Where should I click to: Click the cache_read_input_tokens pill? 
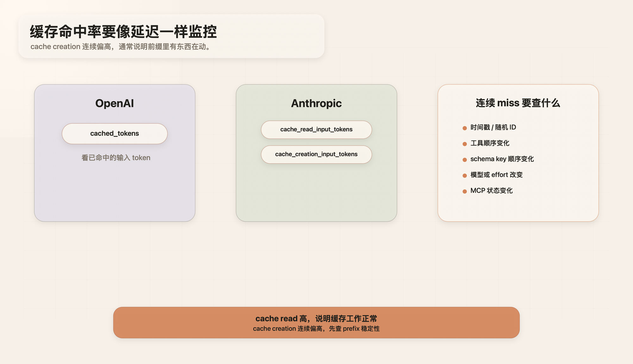click(316, 129)
